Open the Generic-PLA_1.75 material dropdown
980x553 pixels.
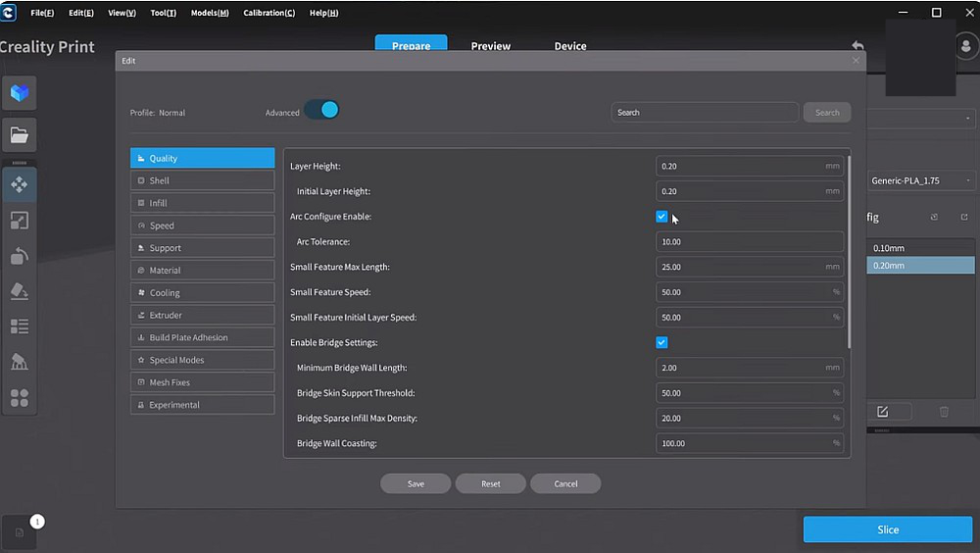[x=921, y=180]
